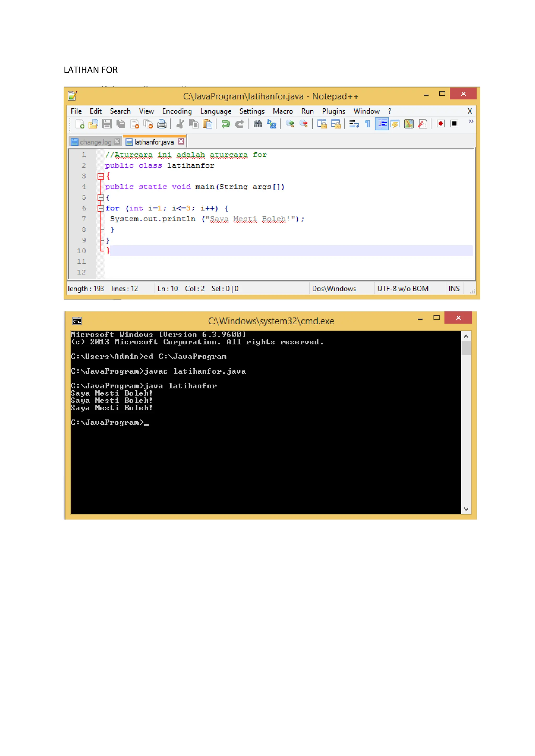Toggle INS insert mode in status bar

tap(454, 289)
